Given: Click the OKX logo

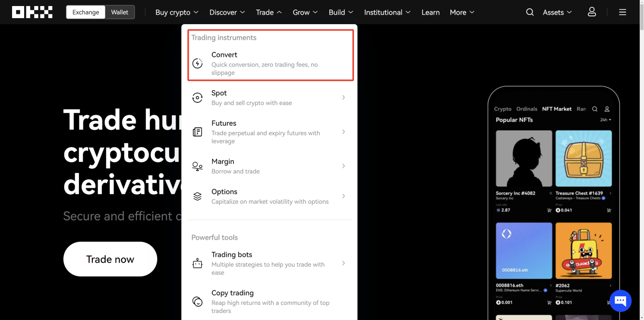Looking at the screenshot, I should [32, 12].
